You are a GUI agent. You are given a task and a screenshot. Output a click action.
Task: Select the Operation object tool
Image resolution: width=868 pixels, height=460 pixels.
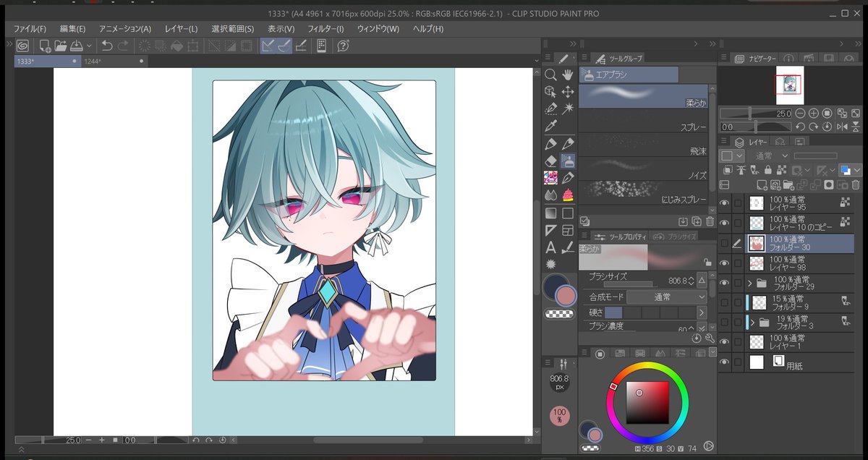tap(550, 91)
